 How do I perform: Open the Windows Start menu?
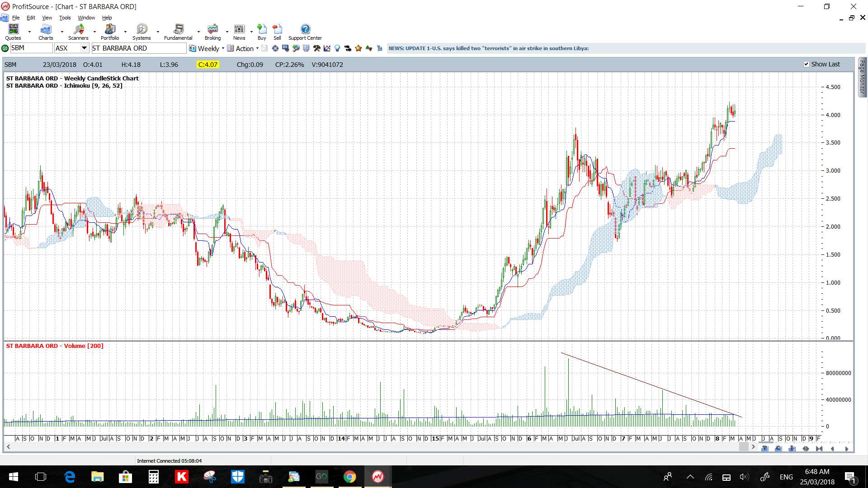[x=13, y=477]
